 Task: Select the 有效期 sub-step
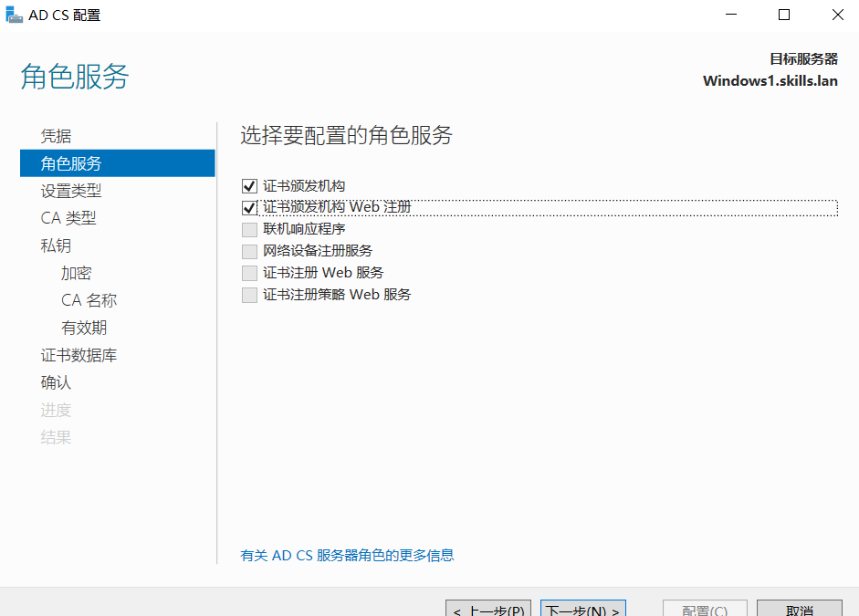pyautogui.click(x=84, y=328)
